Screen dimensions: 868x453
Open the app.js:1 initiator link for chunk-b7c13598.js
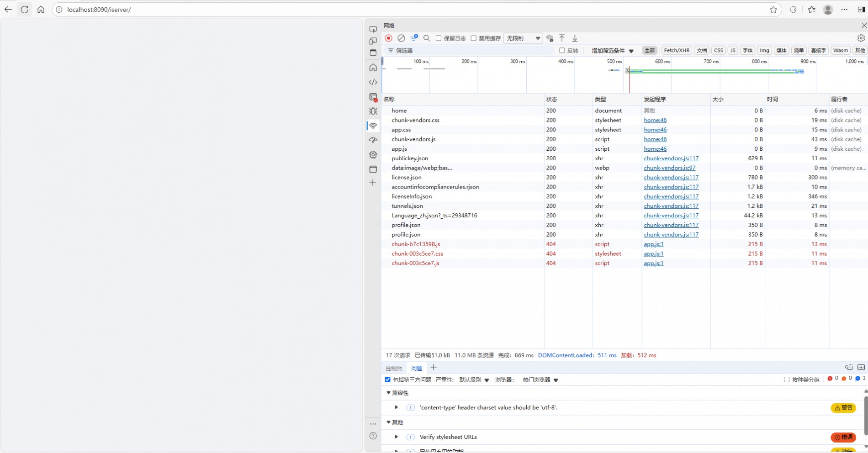point(653,244)
